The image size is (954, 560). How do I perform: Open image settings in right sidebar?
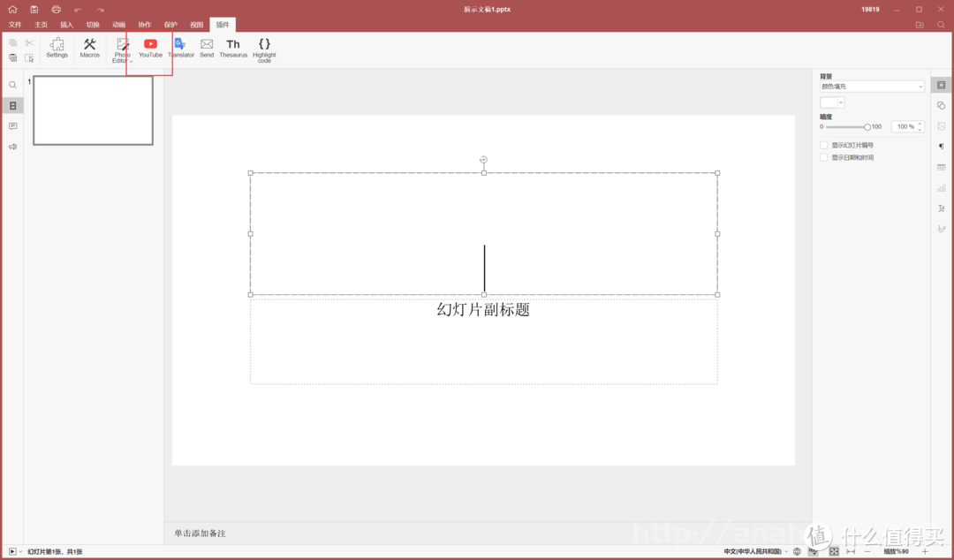pyautogui.click(x=942, y=126)
